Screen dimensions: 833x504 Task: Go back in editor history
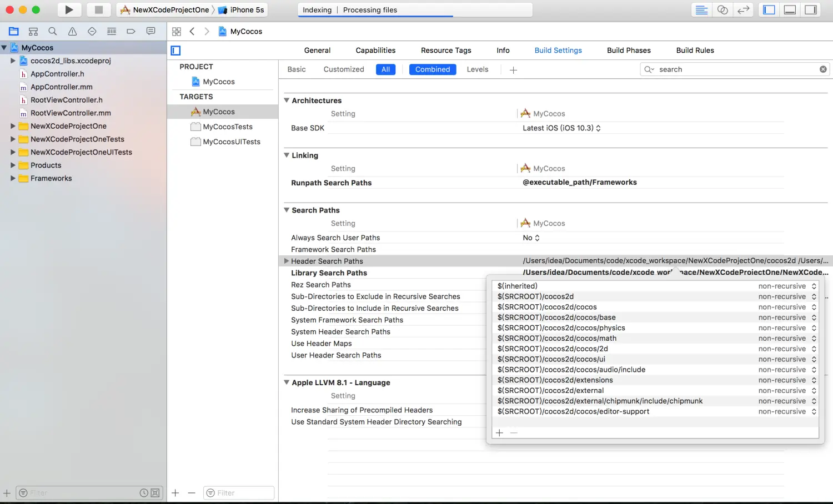192,32
